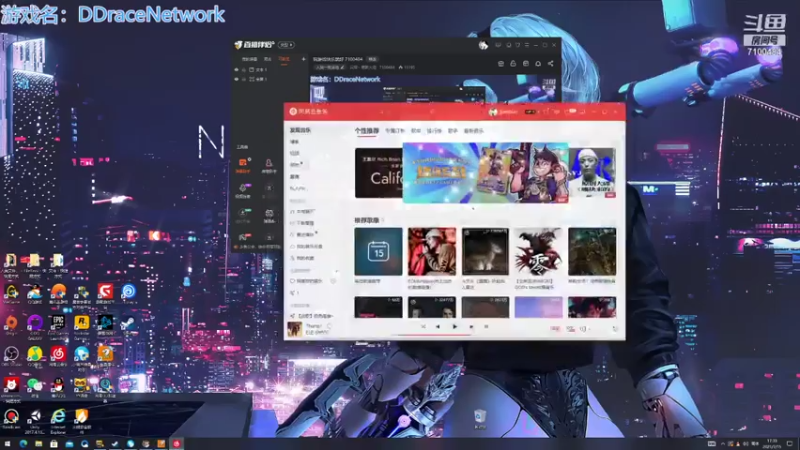Open the GOG Galaxy desktop icon
The width and height of the screenshot is (800, 450).
tap(35, 324)
